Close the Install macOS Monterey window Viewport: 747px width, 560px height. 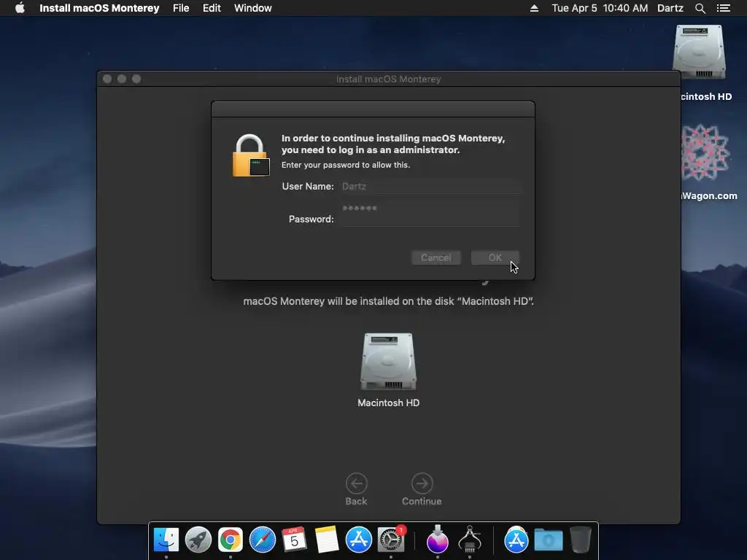(107, 79)
